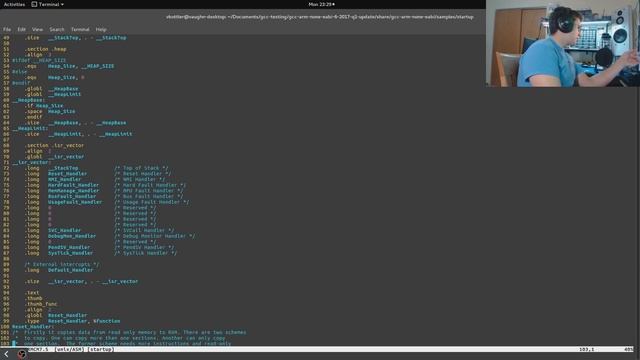Viewport: 640px width, 360px height.
Task: Click UsageFault_Handler on line 78
Action: (x=75, y=202)
